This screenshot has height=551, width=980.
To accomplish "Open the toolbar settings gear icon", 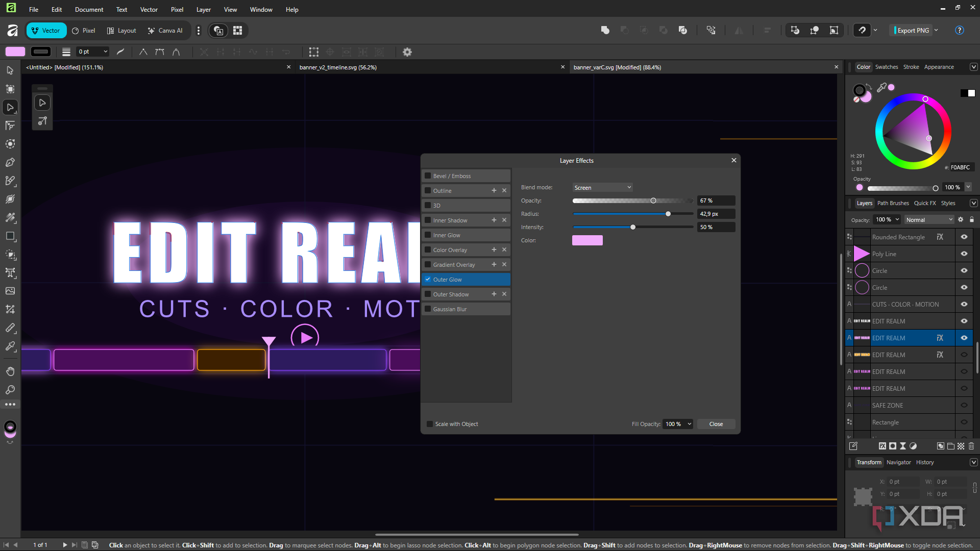I will click(407, 52).
